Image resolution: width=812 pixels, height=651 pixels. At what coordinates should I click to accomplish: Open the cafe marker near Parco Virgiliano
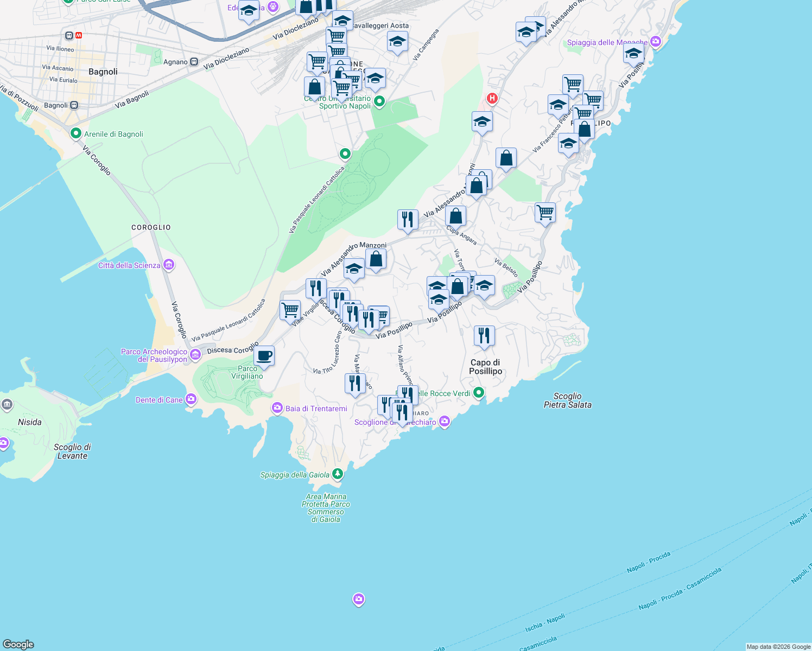pos(264,356)
